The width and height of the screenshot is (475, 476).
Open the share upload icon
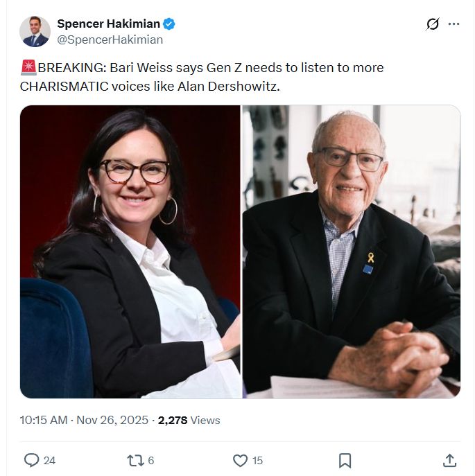point(449,460)
